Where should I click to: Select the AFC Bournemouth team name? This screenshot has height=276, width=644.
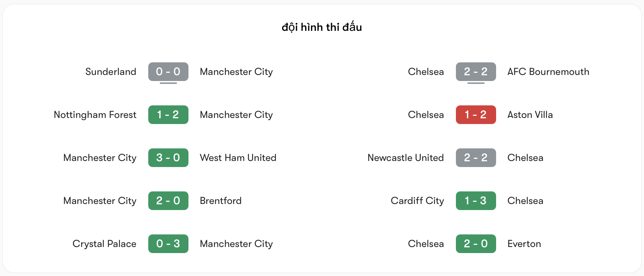(x=548, y=72)
